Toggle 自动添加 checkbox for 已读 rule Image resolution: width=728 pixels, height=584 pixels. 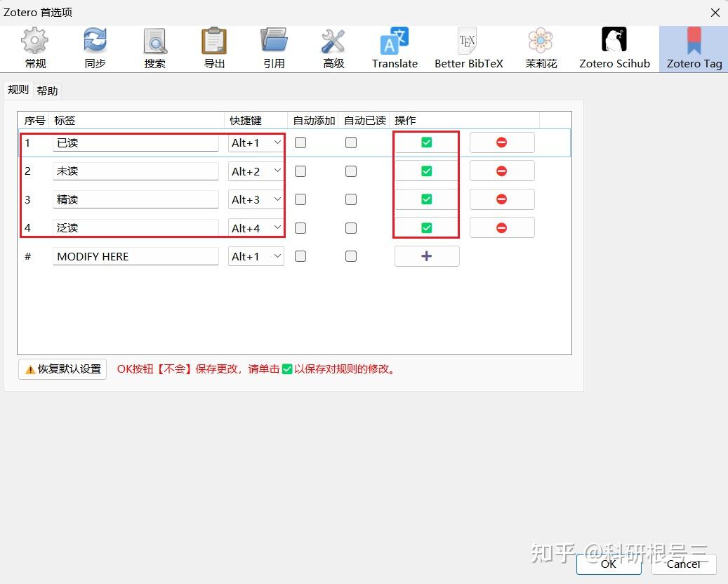300,142
